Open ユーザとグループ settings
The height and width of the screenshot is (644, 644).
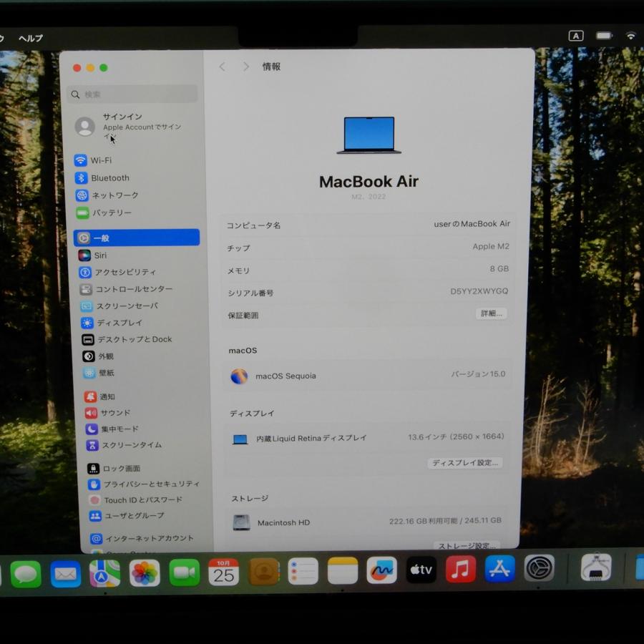click(127, 516)
